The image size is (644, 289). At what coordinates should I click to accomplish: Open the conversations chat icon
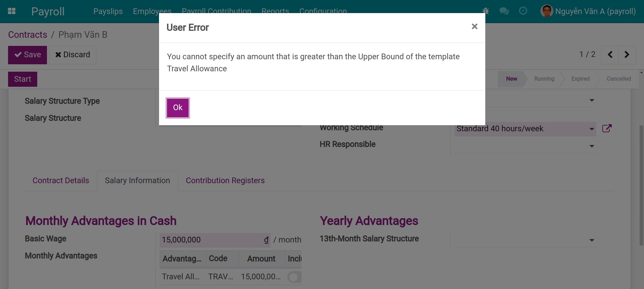click(x=504, y=11)
